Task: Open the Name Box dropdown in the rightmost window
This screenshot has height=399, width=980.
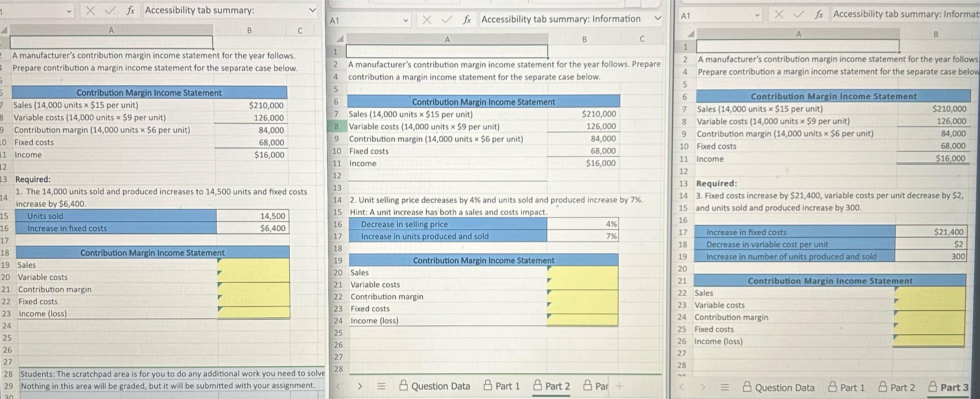Action: tap(758, 14)
